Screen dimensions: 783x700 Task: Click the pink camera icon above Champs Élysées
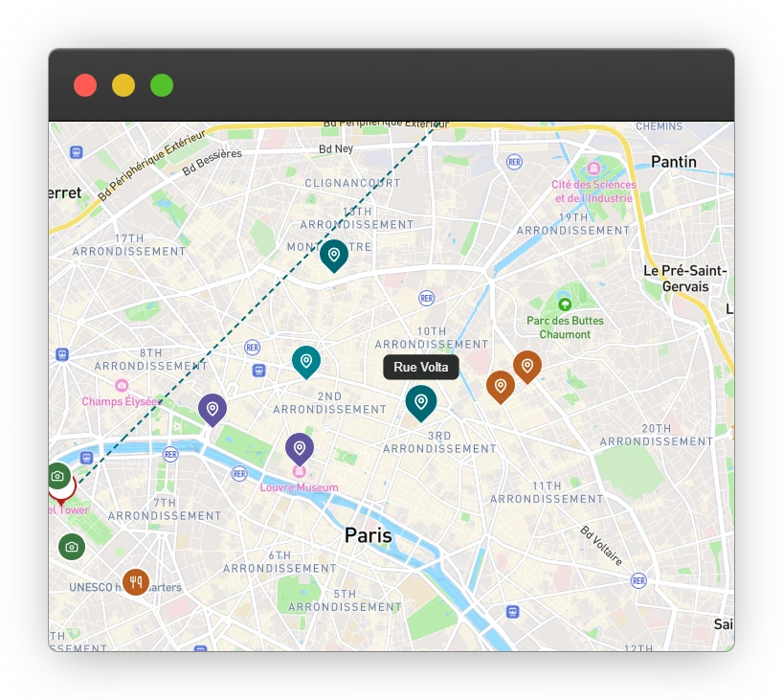pyautogui.click(x=122, y=385)
